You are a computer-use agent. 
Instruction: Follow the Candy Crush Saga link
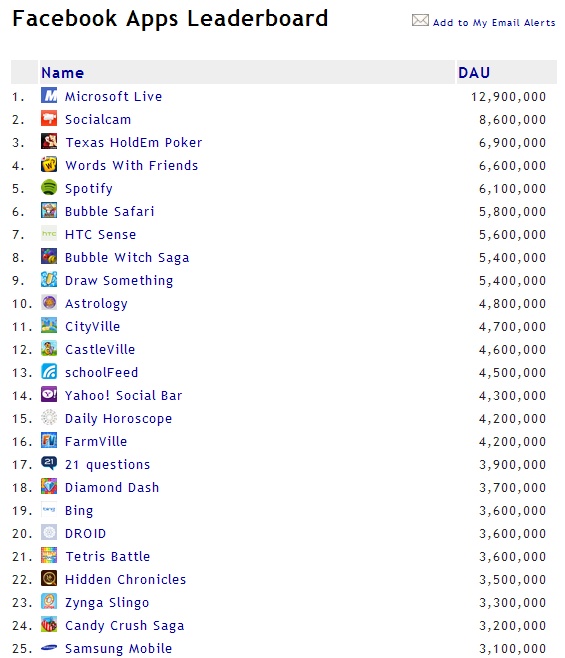tap(125, 626)
